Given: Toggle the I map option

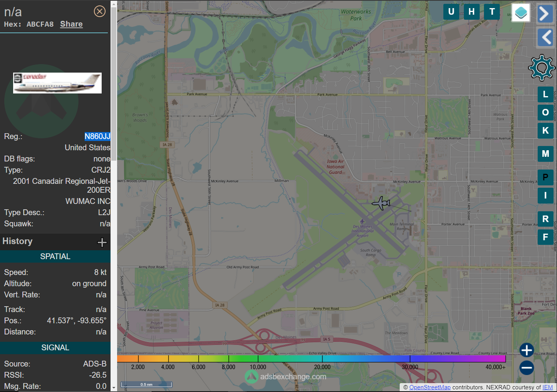Looking at the screenshot, I should pos(545,195).
